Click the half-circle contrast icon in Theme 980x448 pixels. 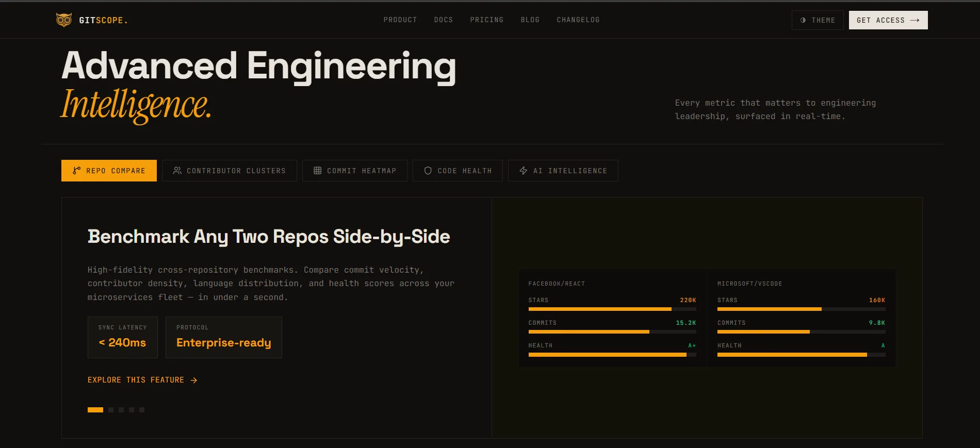coord(803,20)
